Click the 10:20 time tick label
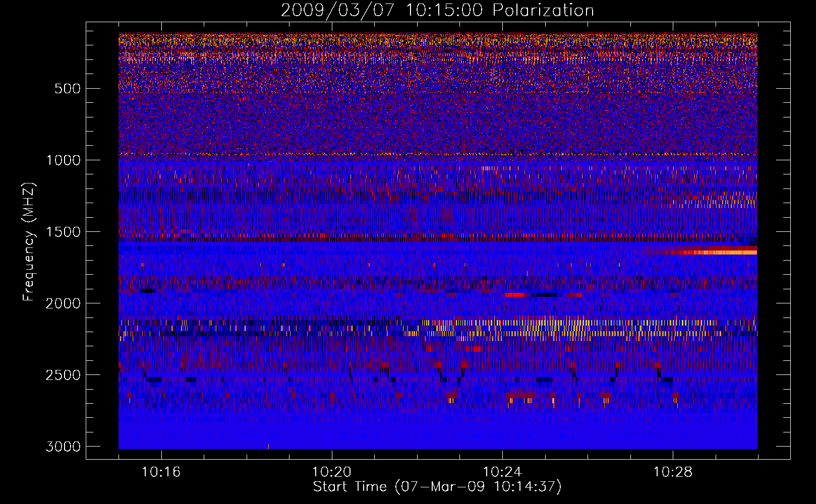This screenshot has width=816, height=504. (331, 472)
